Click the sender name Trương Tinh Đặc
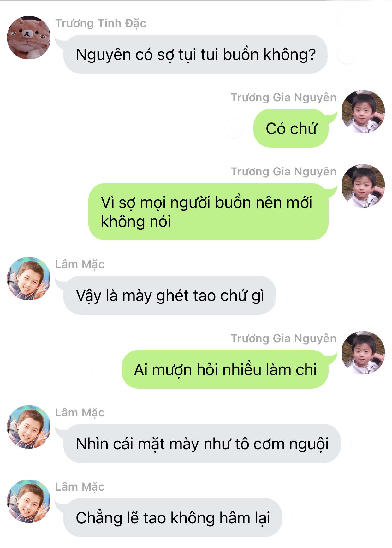Screen dimensions: 392x548 tap(101, 23)
